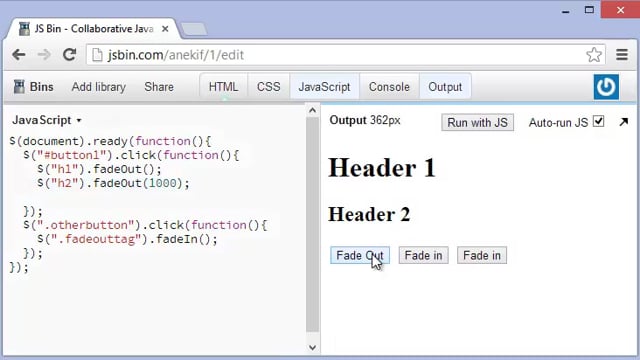The width and height of the screenshot is (640, 360).
Task: Click the last Fade in button
Action: [x=482, y=256]
